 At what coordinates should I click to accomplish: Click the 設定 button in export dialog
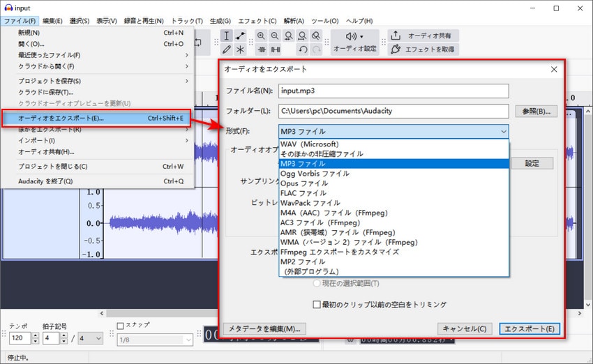532,163
